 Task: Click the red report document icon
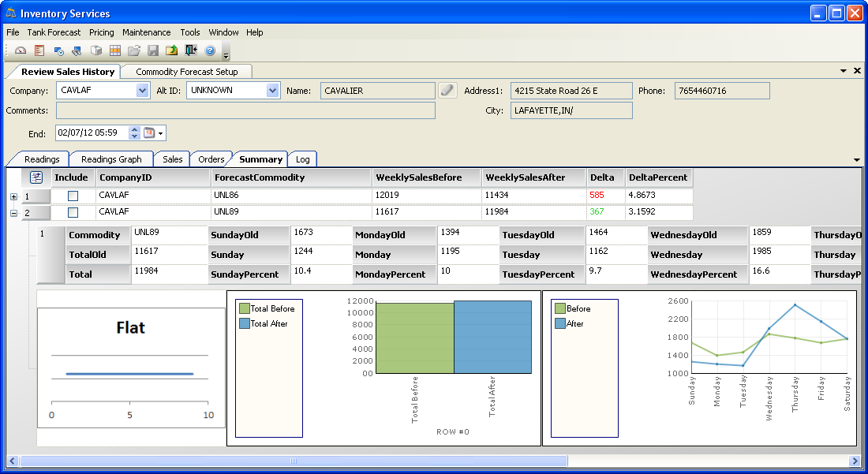point(39,50)
